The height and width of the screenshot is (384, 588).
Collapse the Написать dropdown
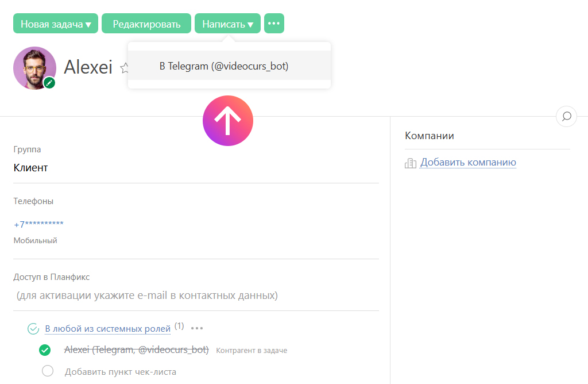point(227,24)
